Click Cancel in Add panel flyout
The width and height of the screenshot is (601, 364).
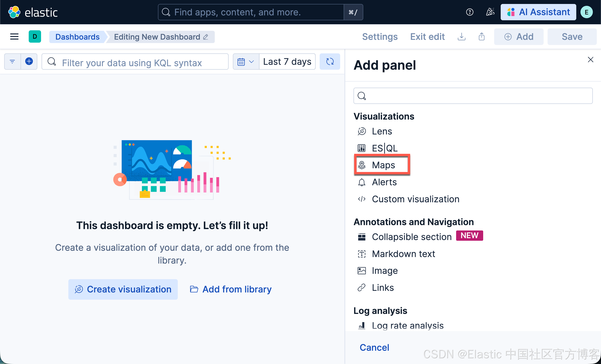tap(374, 347)
